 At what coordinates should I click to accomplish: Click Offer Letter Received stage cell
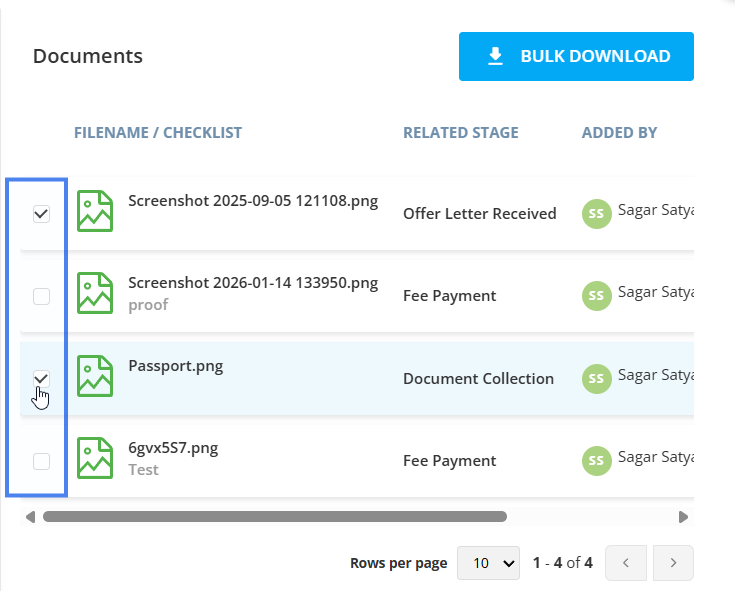tap(480, 214)
